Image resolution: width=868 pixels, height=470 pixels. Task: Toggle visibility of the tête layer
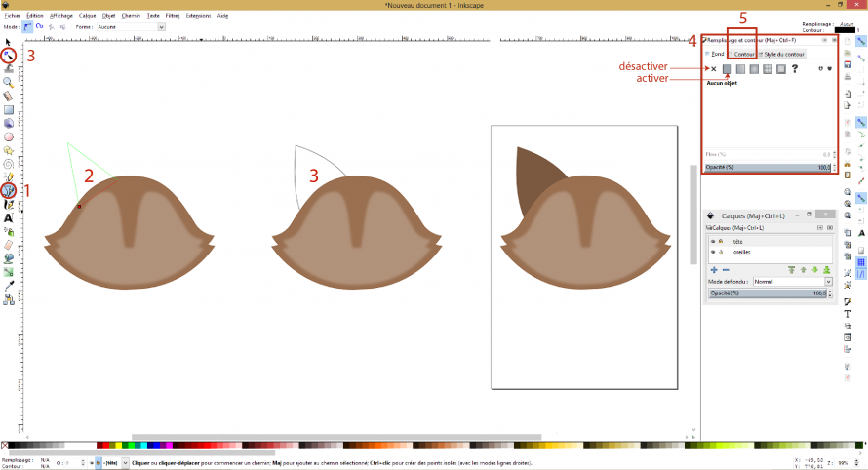(x=712, y=240)
